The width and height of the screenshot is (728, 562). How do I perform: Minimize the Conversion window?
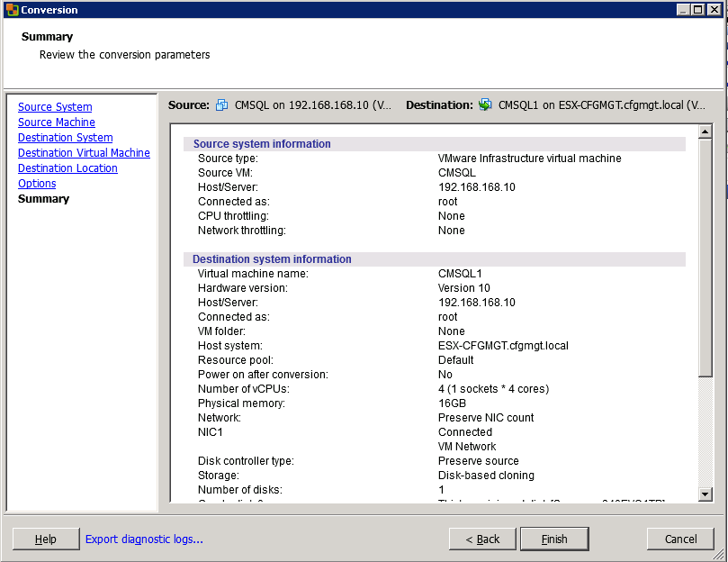click(x=684, y=10)
